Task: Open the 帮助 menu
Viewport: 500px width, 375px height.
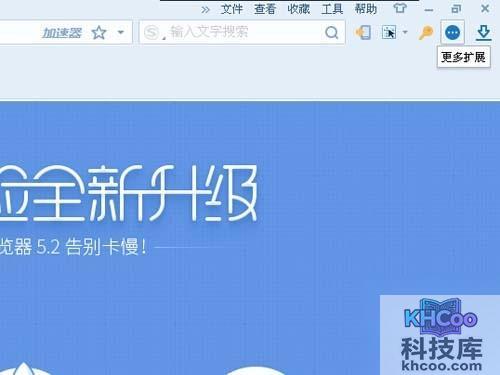Action: pos(366,9)
